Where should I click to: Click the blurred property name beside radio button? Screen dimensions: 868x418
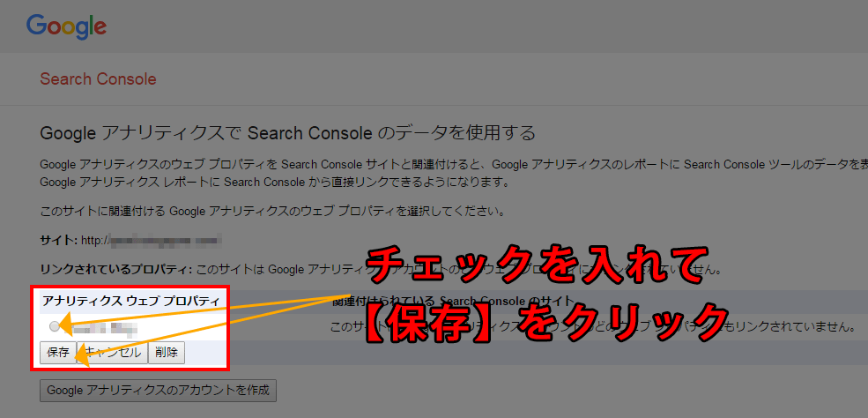point(104,328)
